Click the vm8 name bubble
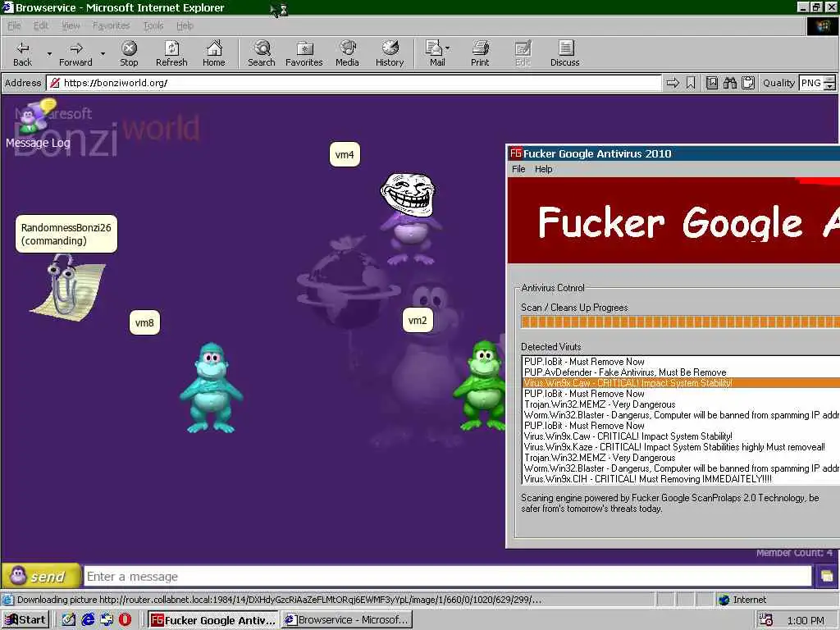 pyautogui.click(x=144, y=322)
